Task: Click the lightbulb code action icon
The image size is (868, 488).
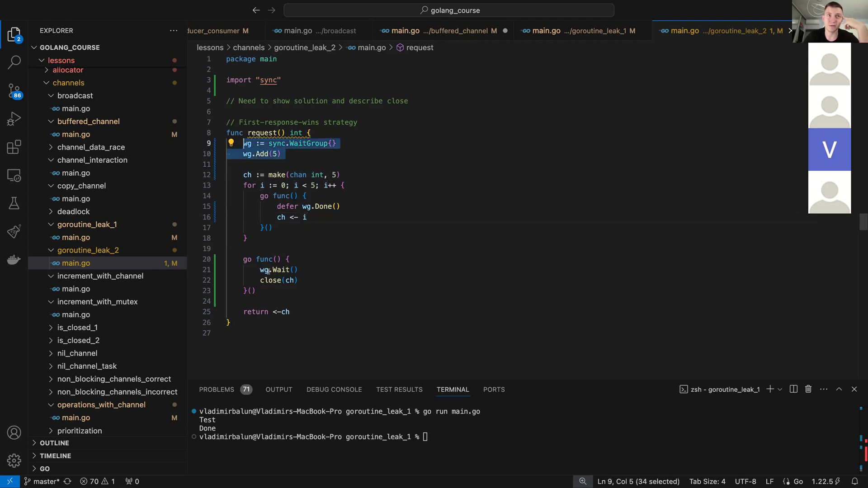Action: coord(231,143)
